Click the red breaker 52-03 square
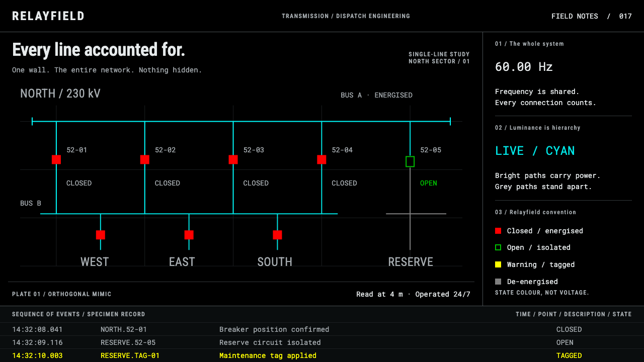This screenshot has width=644, height=362. [x=233, y=159]
